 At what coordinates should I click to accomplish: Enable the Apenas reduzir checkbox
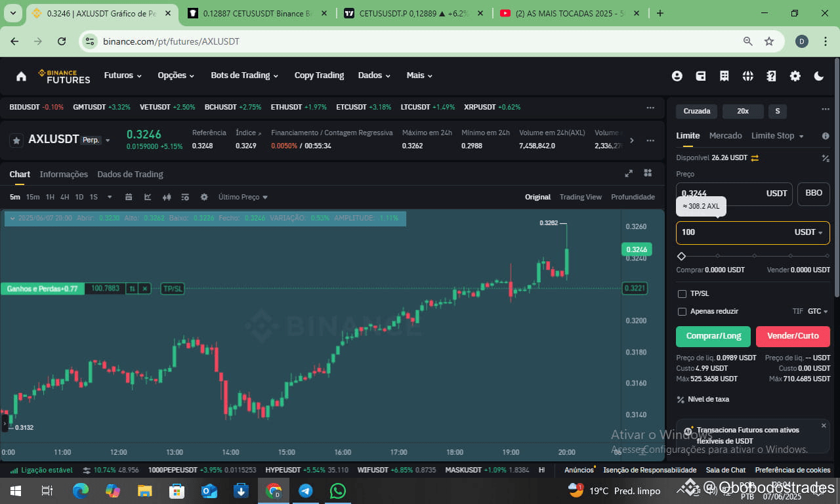(x=682, y=311)
